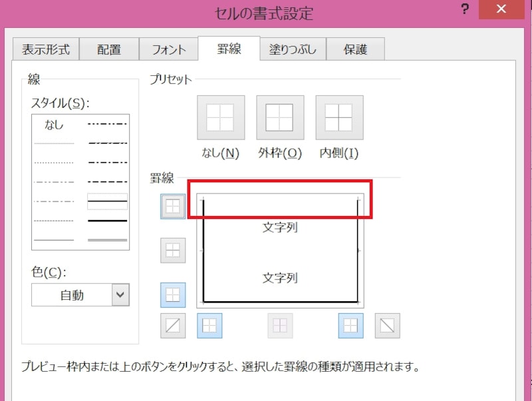Click the center of the border preview box

click(x=280, y=250)
